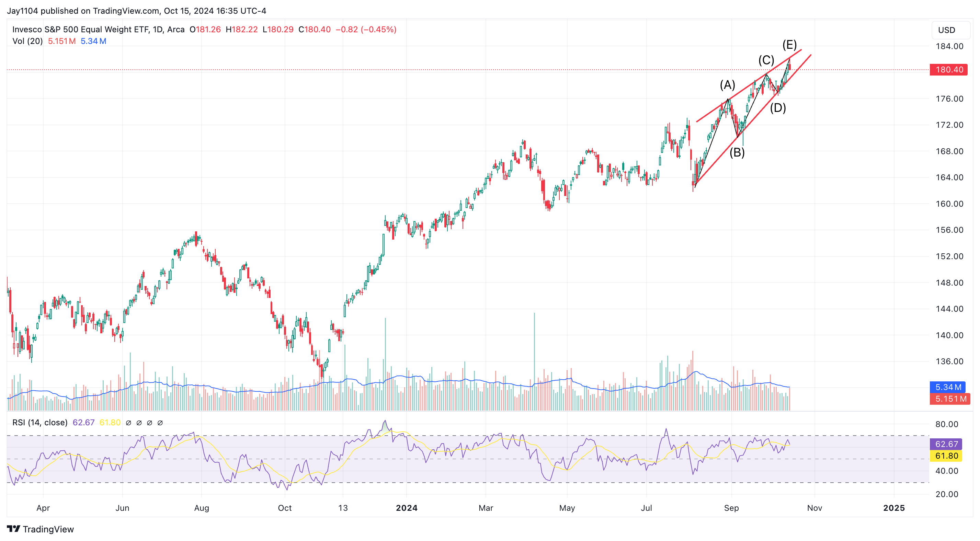Click the 80.00 RSI axis label

tap(947, 424)
